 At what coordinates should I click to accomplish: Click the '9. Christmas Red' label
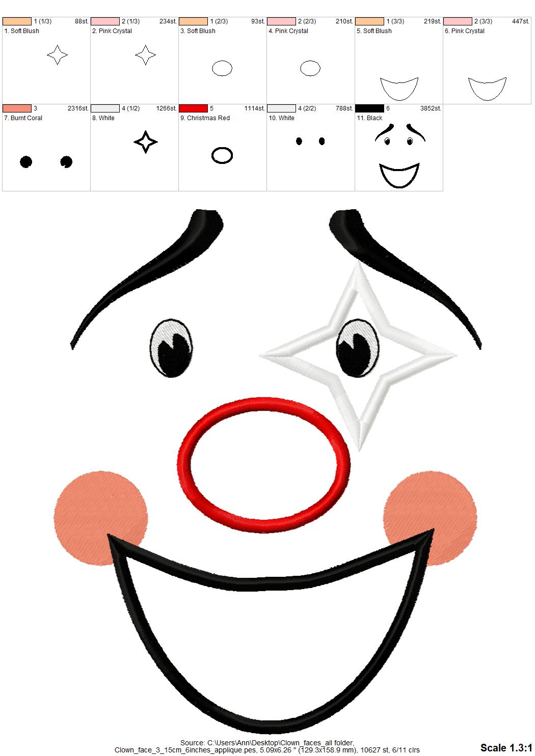[205, 118]
